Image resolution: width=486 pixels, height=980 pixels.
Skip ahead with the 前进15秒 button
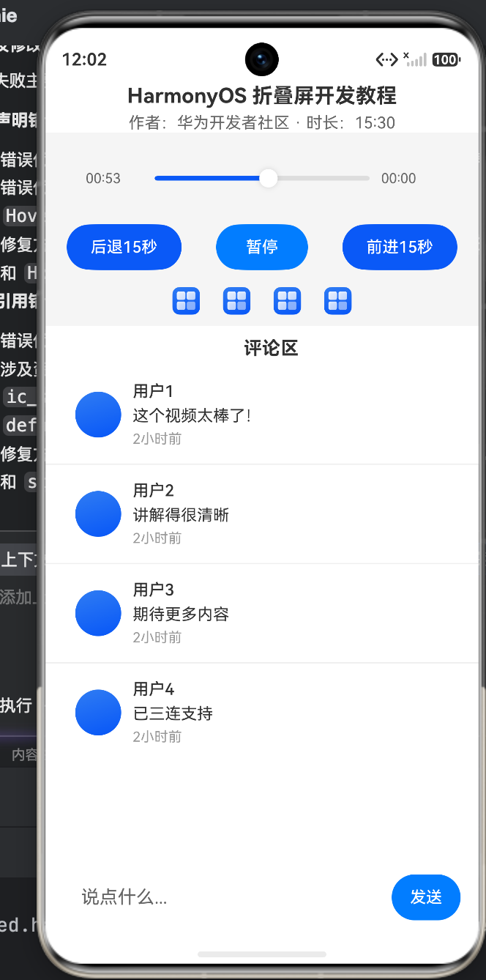click(x=400, y=247)
